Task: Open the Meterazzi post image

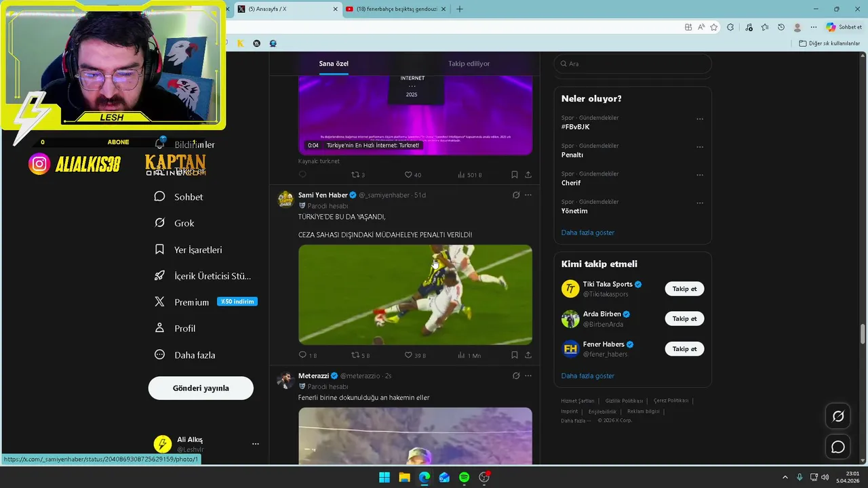Action: [415, 436]
